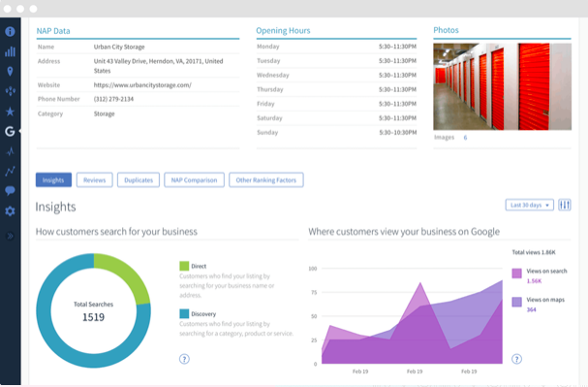The image size is (588, 387).
Task: Open the filter sliders icon button
Action: coord(565,205)
